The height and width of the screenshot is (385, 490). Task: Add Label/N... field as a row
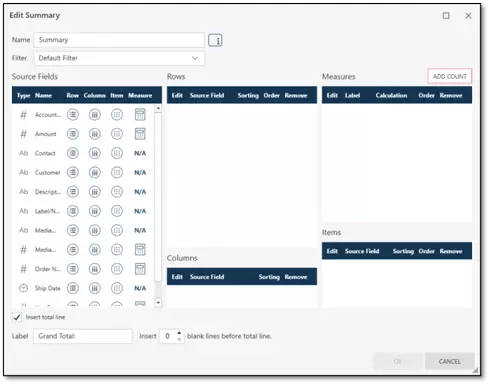73,211
